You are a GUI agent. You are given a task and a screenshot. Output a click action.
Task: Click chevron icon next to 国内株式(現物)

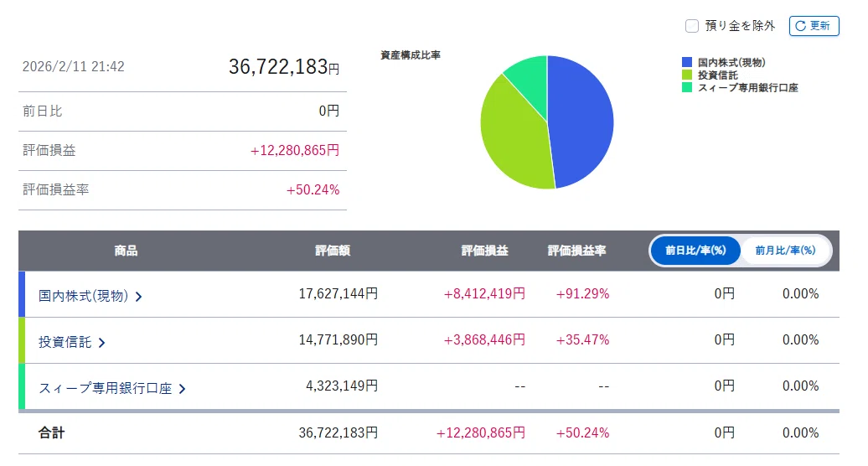[x=138, y=297]
